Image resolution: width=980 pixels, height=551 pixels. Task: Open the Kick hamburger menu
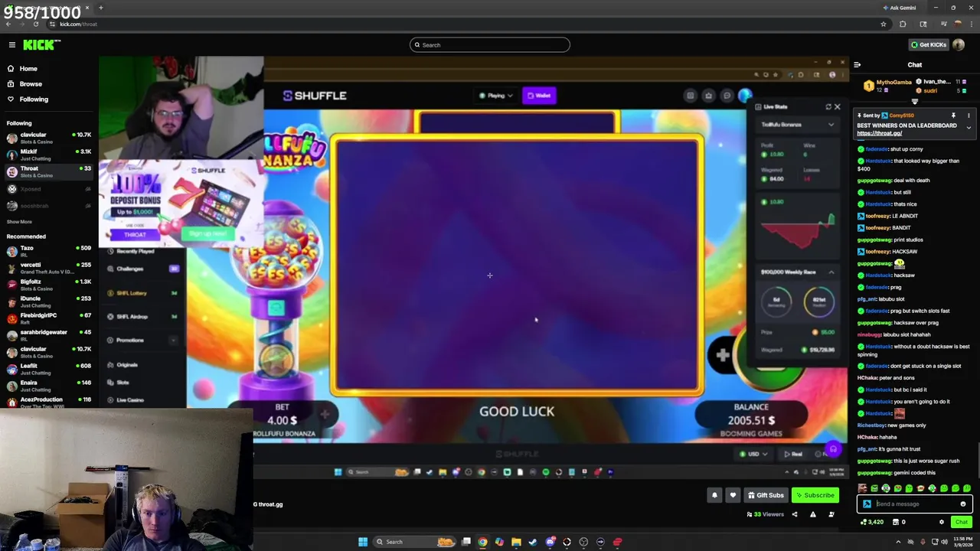11,44
